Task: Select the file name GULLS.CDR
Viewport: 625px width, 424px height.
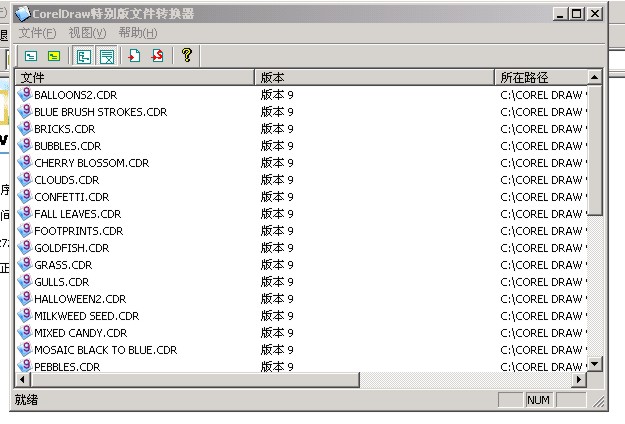Action: point(62,283)
